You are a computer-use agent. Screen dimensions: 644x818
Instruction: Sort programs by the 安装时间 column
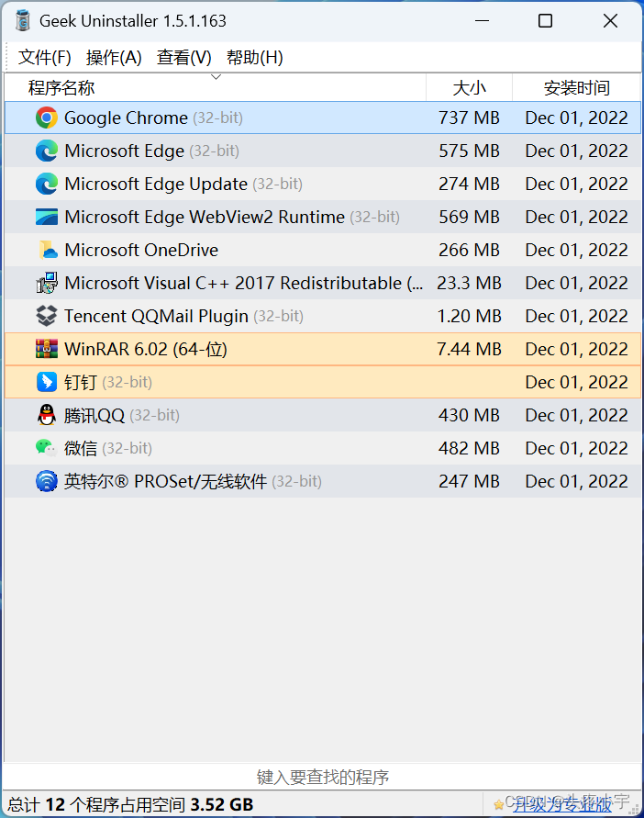(x=576, y=87)
